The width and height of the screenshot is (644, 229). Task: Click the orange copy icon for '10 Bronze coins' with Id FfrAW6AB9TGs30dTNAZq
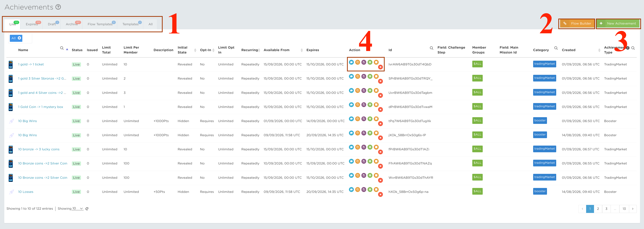point(358,161)
